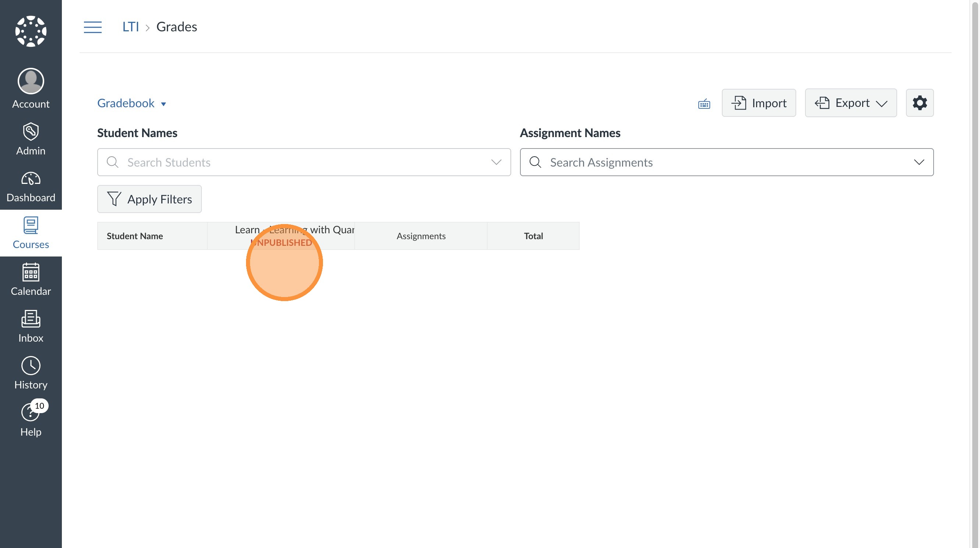Open keyboard shortcuts icon

pyautogui.click(x=704, y=104)
